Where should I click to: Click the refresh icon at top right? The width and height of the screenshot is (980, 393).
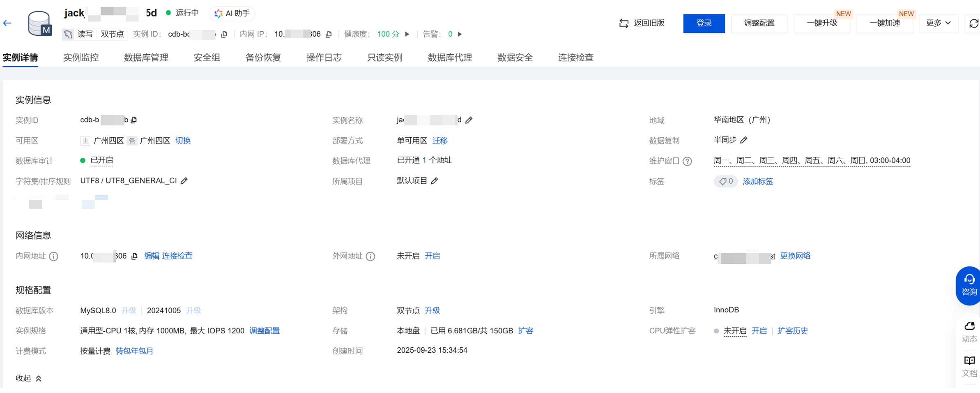(x=973, y=23)
